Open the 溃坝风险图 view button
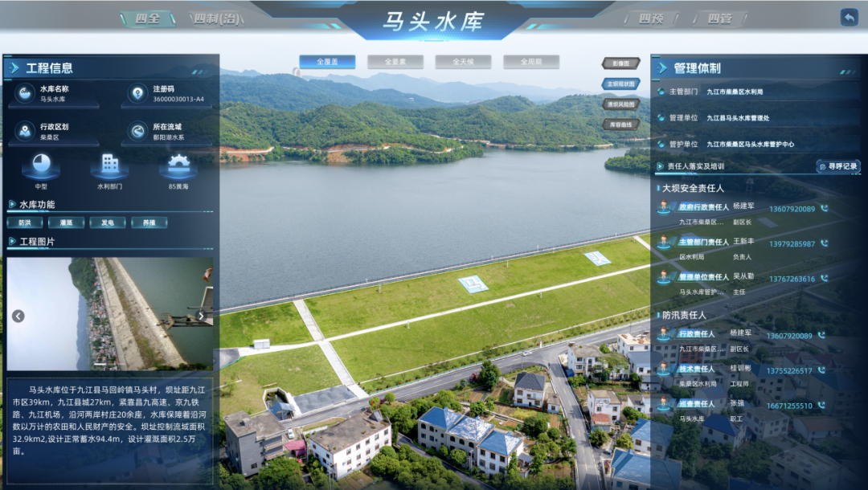The height and width of the screenshot is (490, 868). 621,104
